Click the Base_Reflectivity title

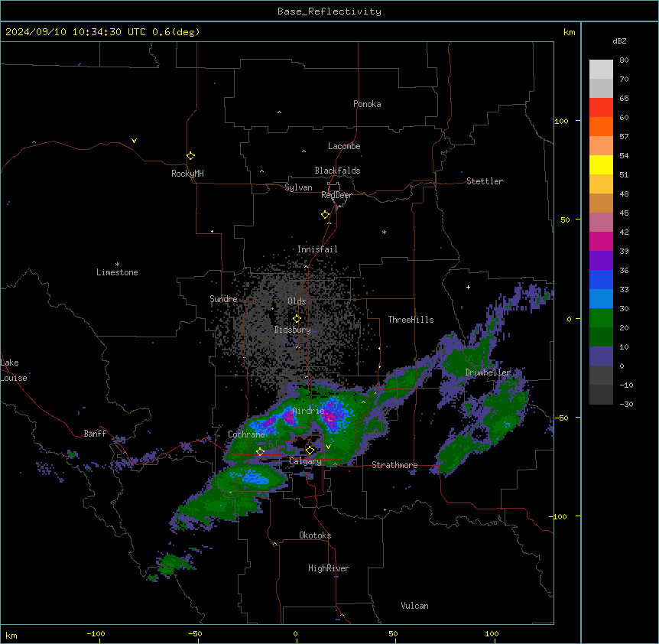point(329,11)
